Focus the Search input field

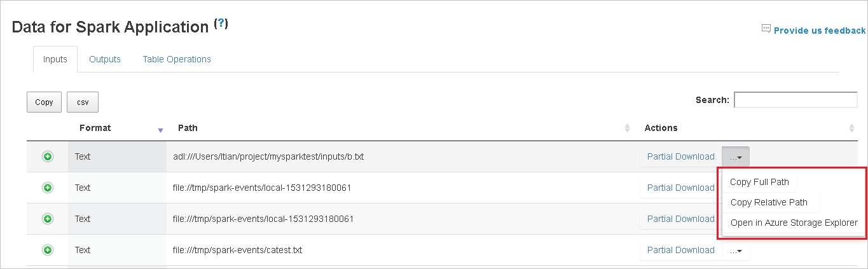(x=796, y=100)
